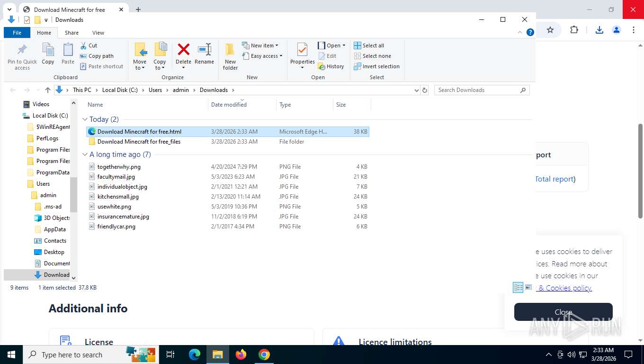Click the Edit ribbon button
The height and width of the screenshot is (364, 644).
327,56
